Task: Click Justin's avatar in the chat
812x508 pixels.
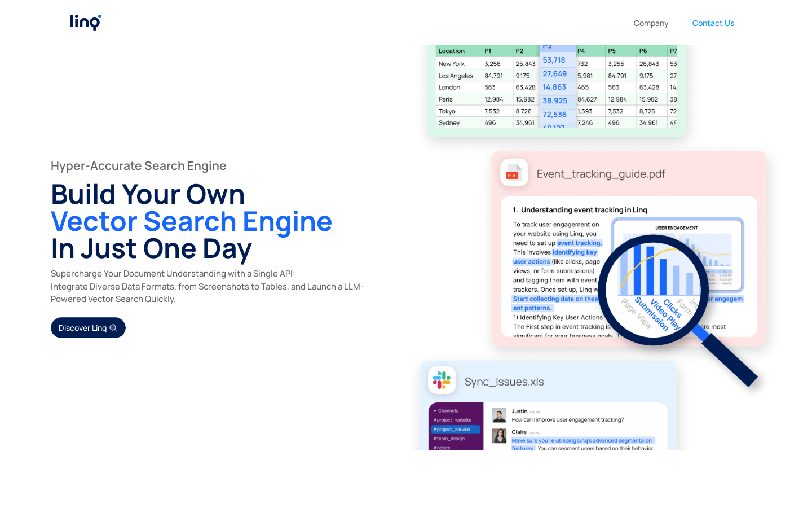Action: (499, 415)
